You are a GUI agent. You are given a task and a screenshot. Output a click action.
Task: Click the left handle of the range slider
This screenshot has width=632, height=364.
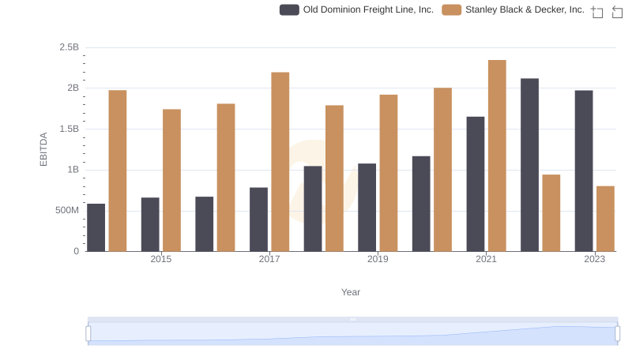(x=88, y=333)
